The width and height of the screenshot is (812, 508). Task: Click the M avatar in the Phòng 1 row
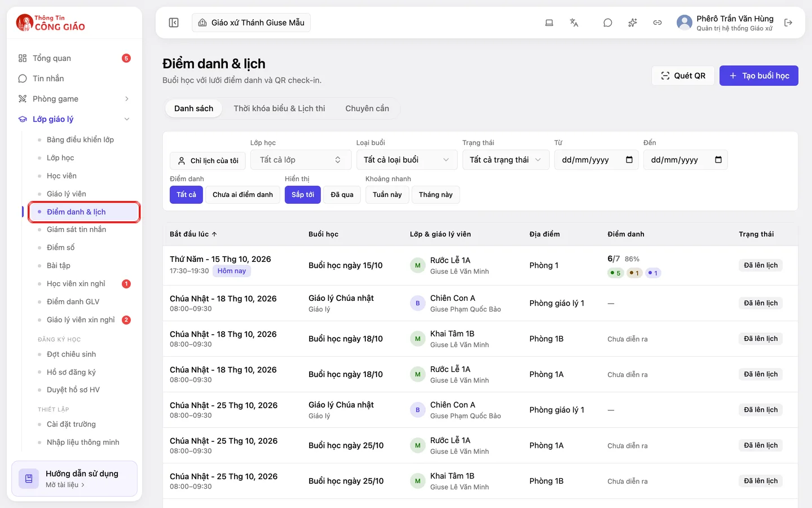pos(417,265)
